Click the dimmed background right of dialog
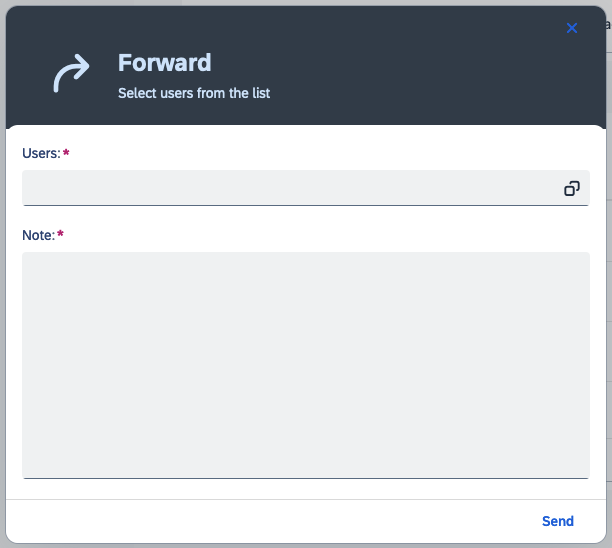 tap(609, 273)
